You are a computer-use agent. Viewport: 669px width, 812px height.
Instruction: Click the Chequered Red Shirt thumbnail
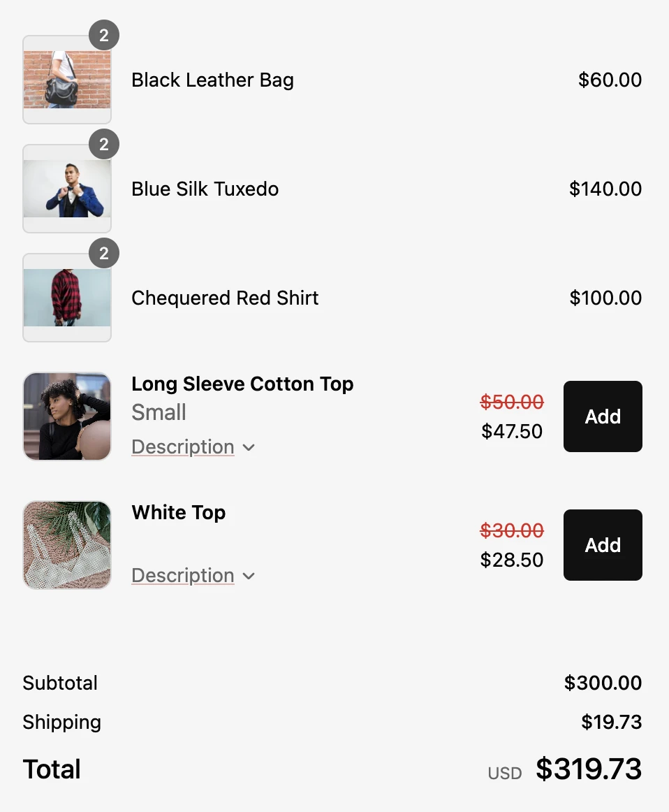pyautogui.click(x=67, y=298)
